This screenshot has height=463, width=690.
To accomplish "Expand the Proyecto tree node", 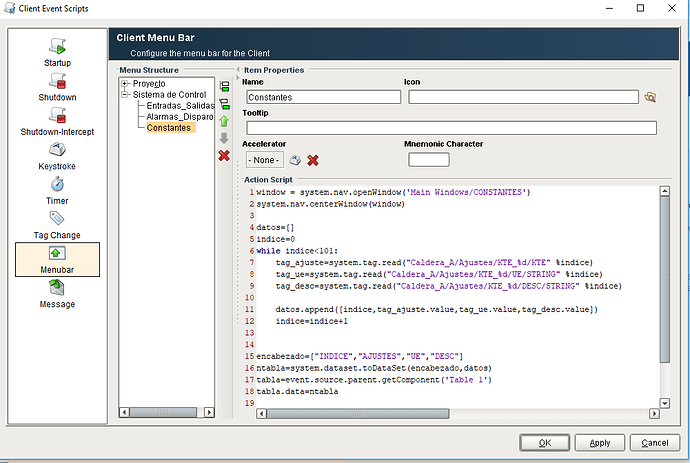I will click(125, 84).
